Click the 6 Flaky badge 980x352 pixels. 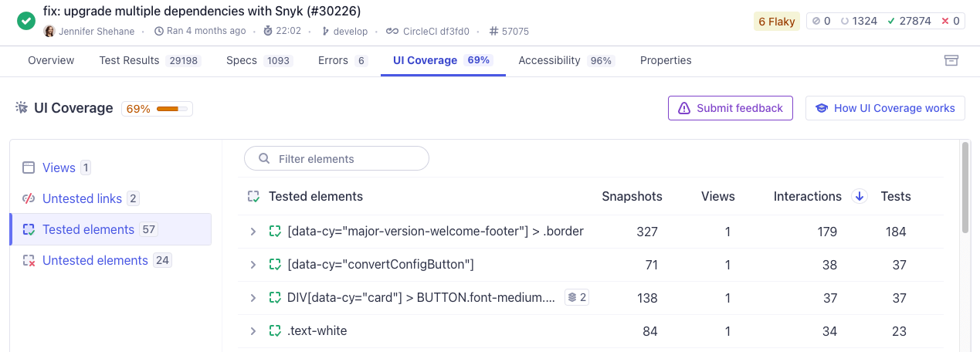point(776,22)
